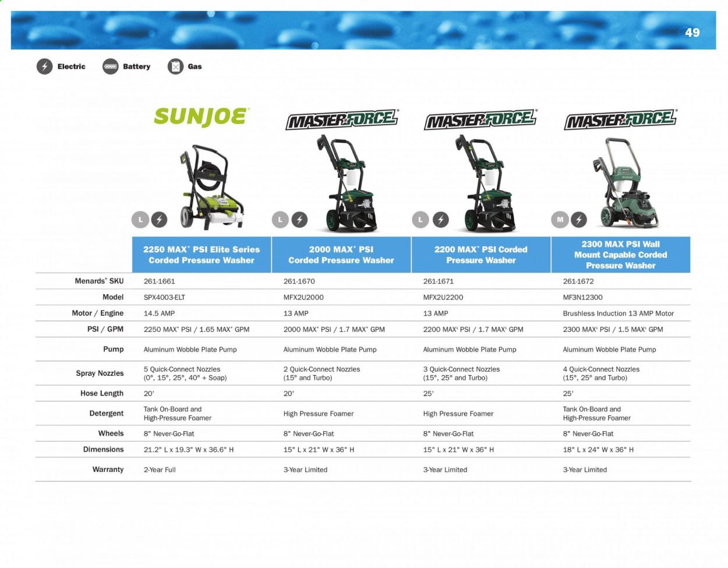The image size is (728, 568).
Task: Click the 2300 MAX PSI / 1.5 MAX GPM value
Action: coord(613,330)
